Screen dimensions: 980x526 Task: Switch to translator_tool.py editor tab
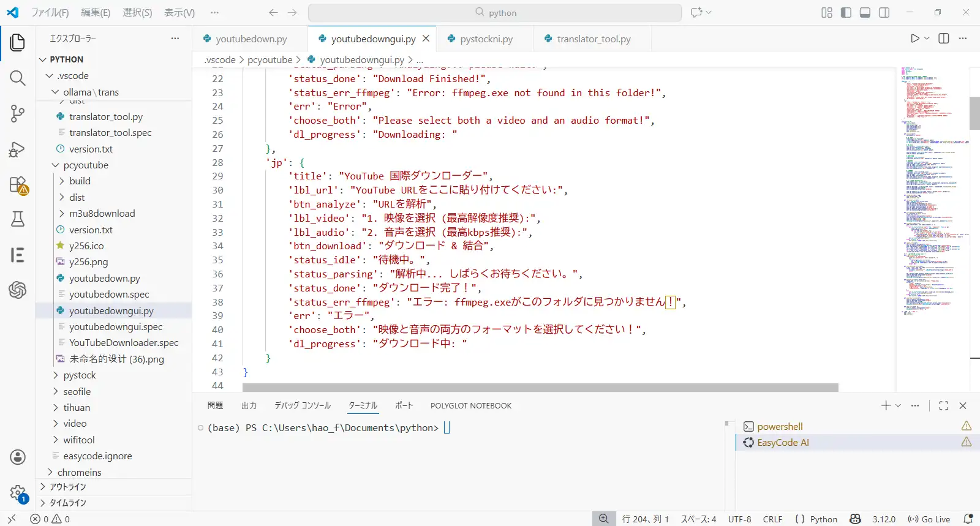594,39
